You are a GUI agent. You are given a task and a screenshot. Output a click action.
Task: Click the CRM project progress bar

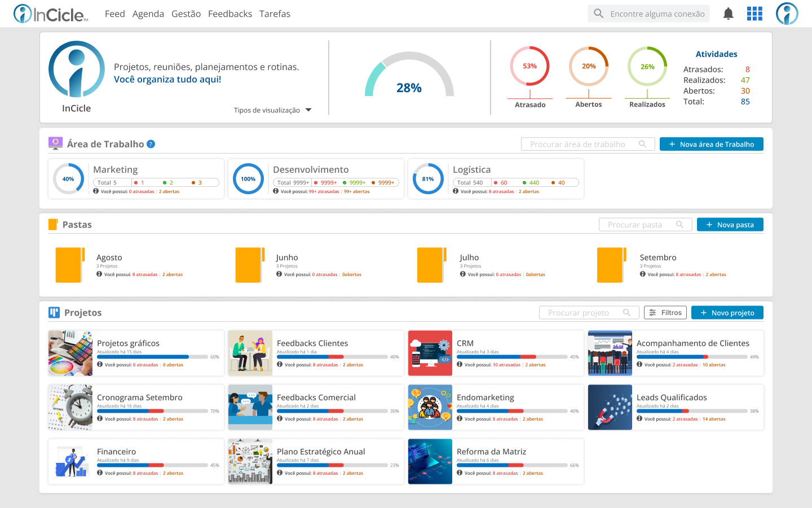coord(512,357)
